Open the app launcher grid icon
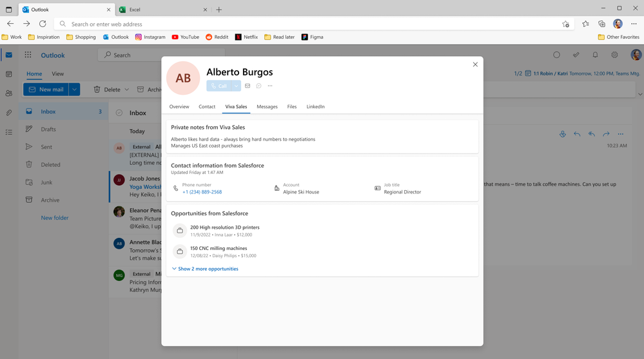 [28, 55]
